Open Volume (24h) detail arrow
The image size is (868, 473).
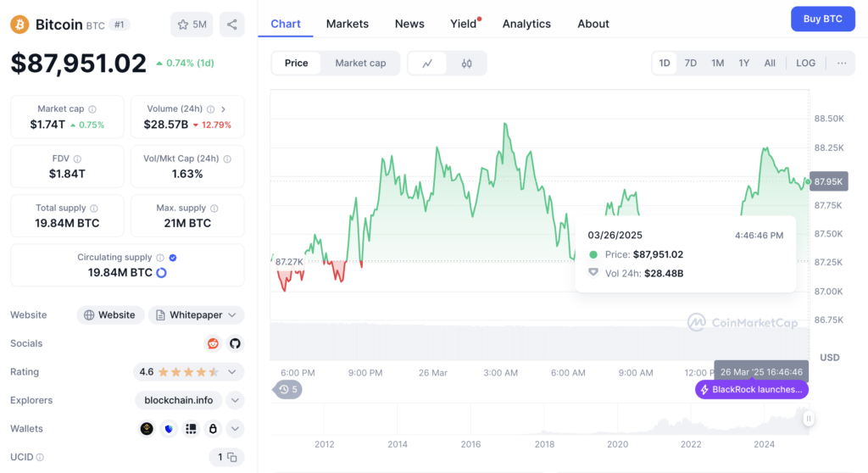point(223,109)
